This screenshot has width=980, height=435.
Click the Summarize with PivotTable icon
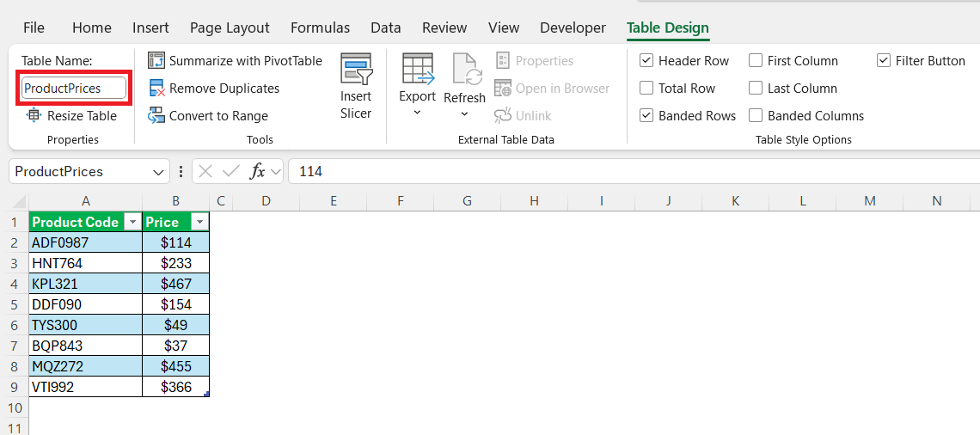(x=156, y=61)
